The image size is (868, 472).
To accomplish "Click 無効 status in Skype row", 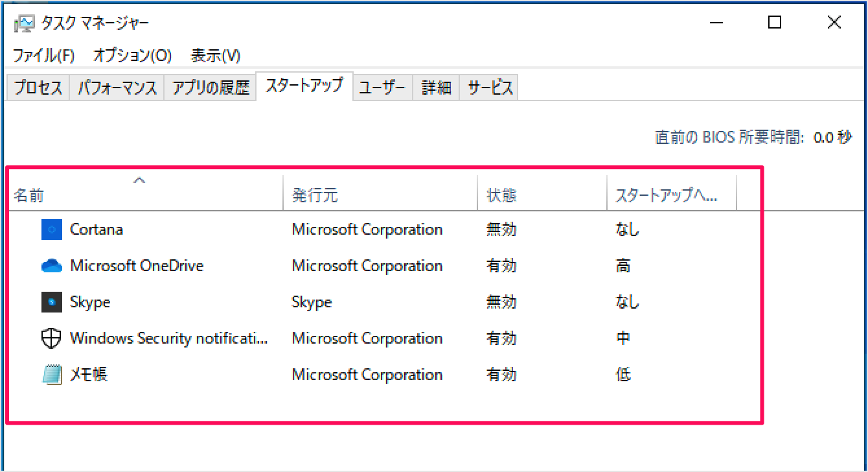I will (501, 302).
